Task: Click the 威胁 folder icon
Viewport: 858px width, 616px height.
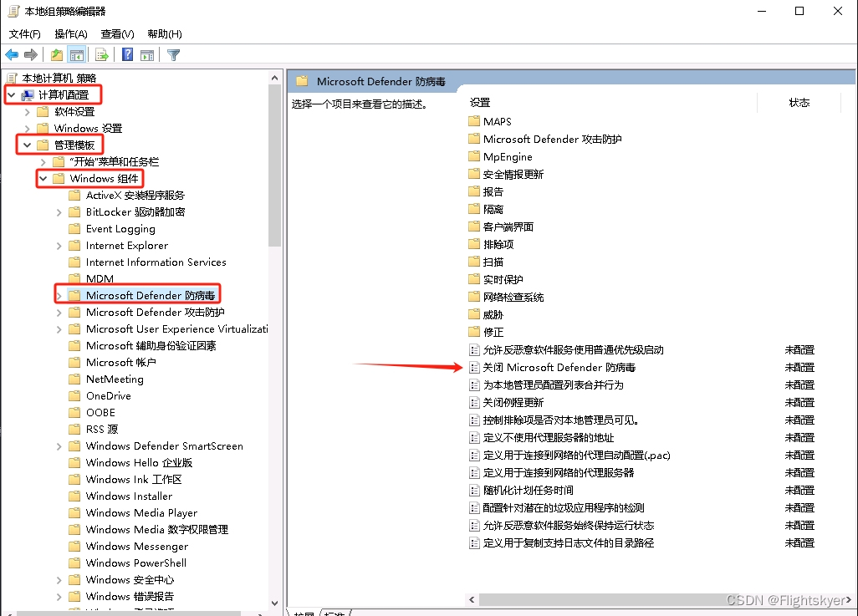Action: click(474, 314)
